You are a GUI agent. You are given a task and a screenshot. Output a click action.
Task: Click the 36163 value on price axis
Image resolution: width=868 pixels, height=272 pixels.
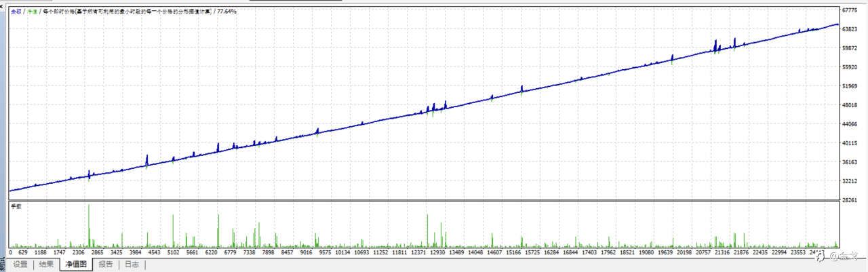pos(850,163)
